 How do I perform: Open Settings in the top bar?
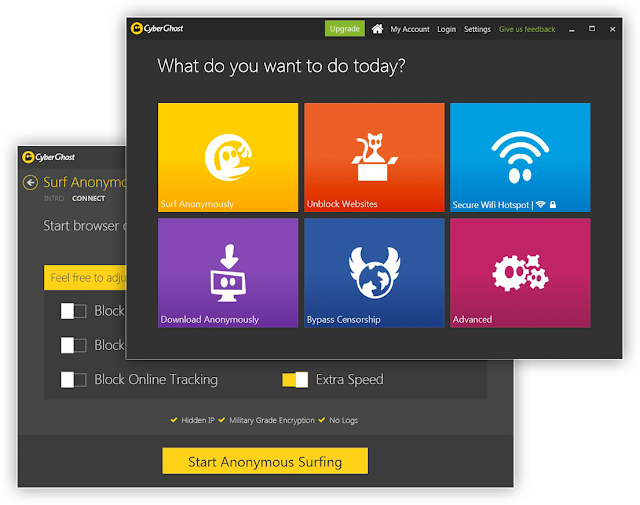point(477,29)
